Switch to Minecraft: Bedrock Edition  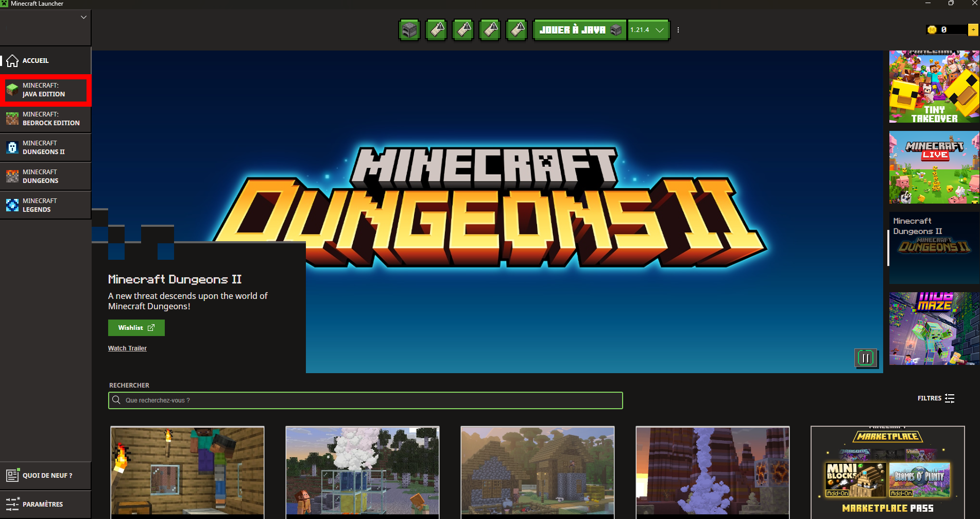click(x=45, y=119)
